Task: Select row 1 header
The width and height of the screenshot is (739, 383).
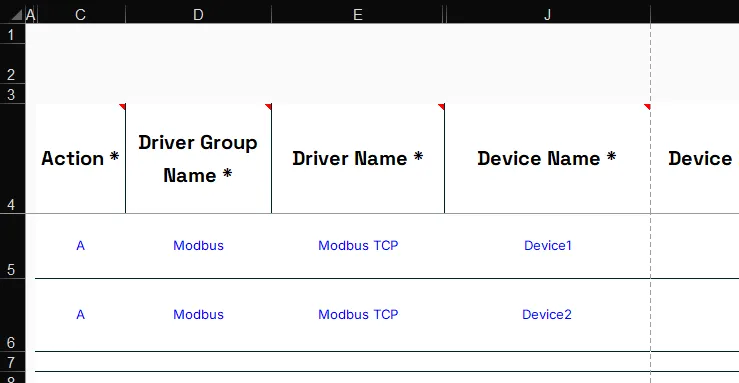Action: click(x=12, y=34)
